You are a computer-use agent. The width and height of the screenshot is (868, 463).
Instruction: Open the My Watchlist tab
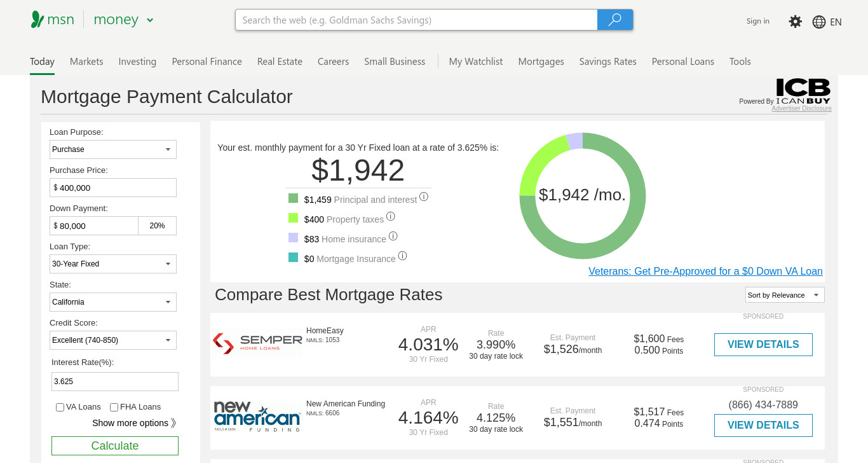pos(476,62)
